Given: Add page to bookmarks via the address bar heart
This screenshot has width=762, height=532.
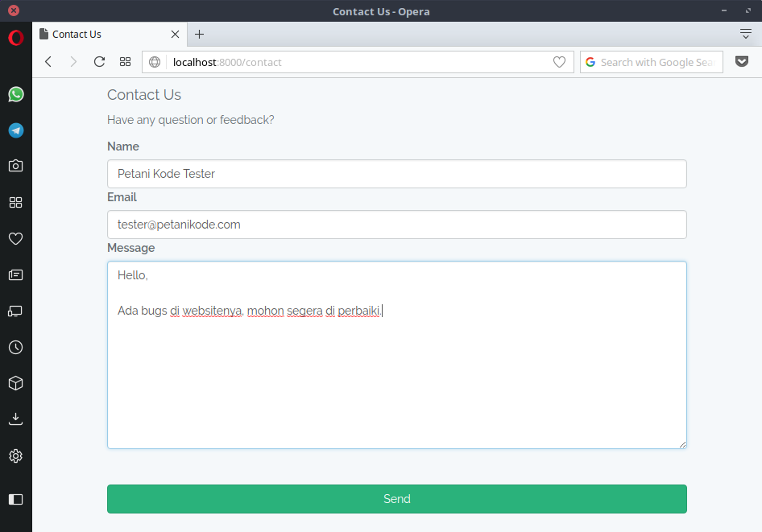Looking at the screenshot, I should pos(559,62).
